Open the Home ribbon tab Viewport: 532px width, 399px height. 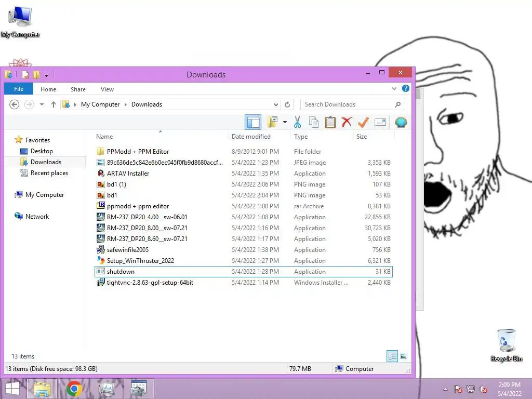(48, 89)
